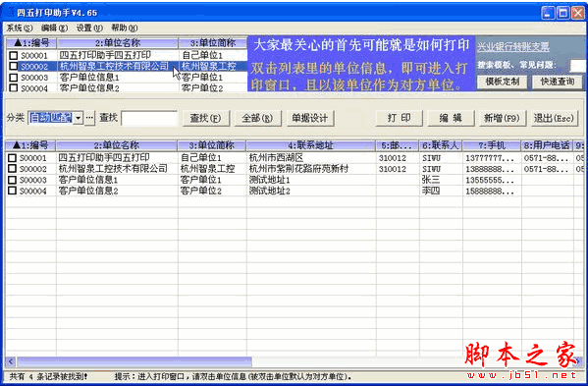The image size is (588, 386).
Task: Click the ellipsis button beside 分类 dropdown
Action: [89, 118]
